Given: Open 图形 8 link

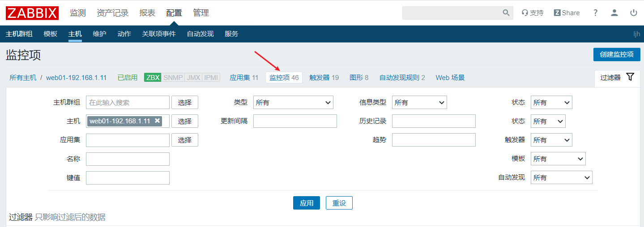Looking at the screenshot, I should point(359,78).
